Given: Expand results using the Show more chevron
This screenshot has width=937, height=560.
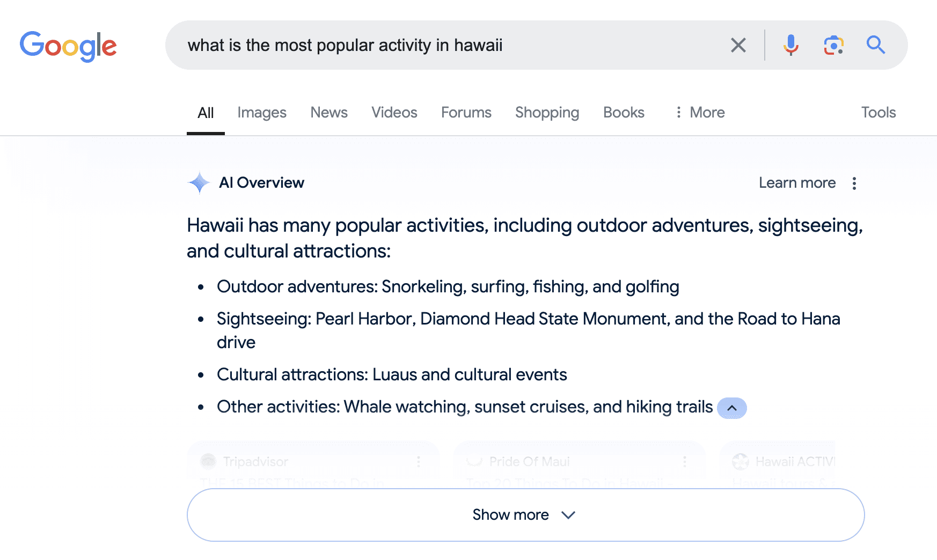Looking at the screenshot, I should pos(568,514).
